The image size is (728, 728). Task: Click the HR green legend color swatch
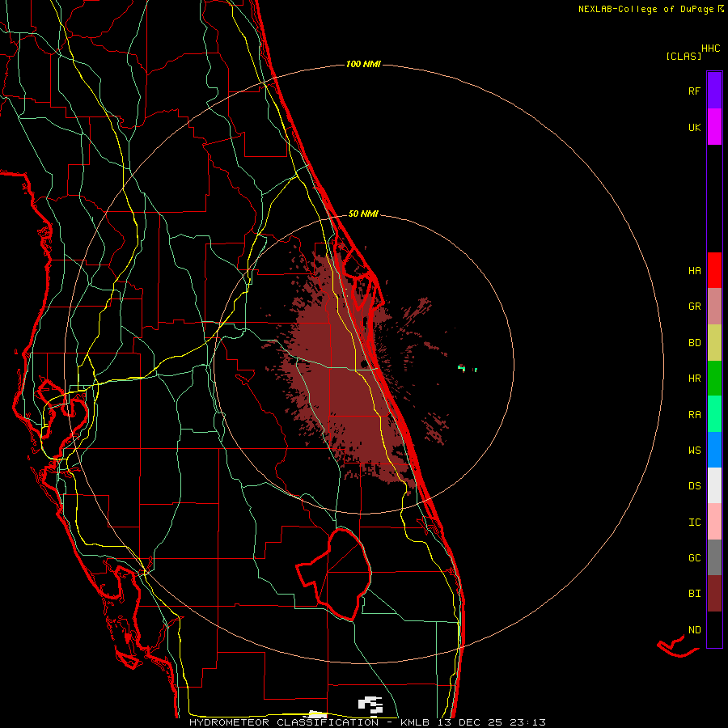[714, 379]
